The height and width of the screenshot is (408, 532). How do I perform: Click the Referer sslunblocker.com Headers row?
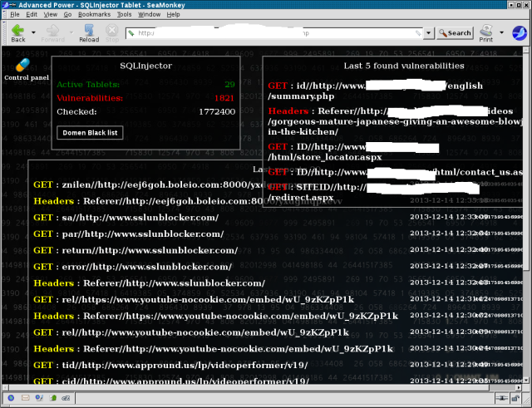point(150,283)
